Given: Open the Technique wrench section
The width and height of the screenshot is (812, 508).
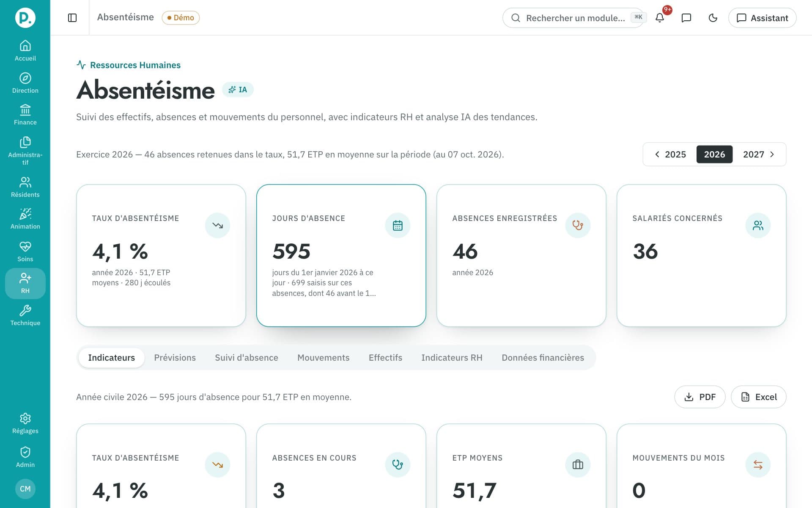Looking at the screenshot, I should (25, 315).
